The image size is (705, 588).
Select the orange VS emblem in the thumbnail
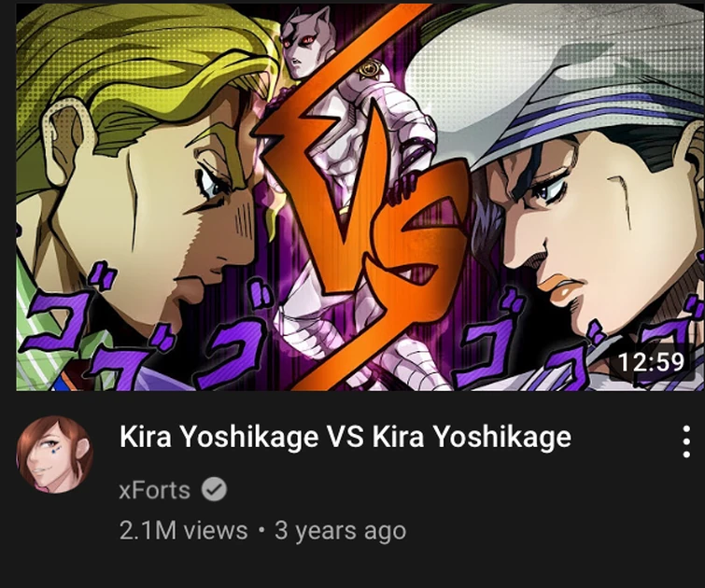360,198
